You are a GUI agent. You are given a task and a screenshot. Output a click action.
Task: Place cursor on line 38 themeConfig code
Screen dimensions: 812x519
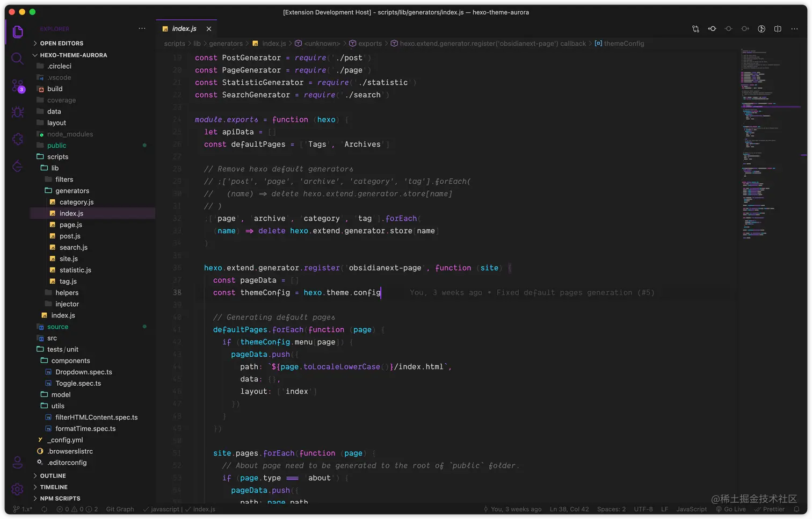click(x=297, y=293)
